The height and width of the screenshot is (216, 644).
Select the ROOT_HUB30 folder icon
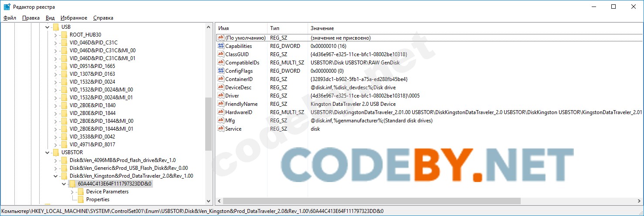[x=64, y=35]
